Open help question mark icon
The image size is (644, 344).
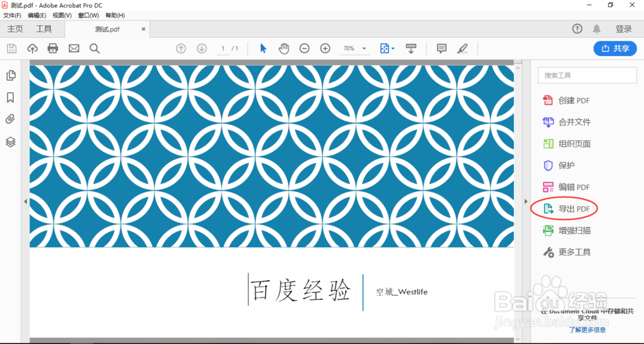tap(577, 29)
